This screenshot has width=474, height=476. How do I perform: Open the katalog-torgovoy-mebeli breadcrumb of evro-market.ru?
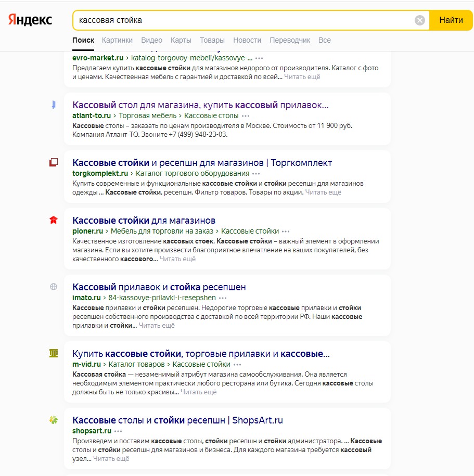pos(191,58)
